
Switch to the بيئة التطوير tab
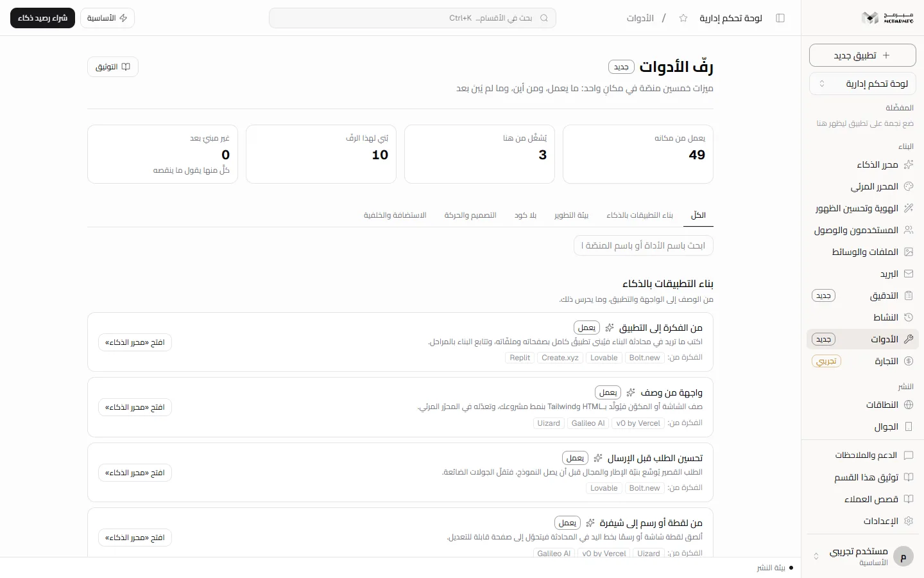571,215
